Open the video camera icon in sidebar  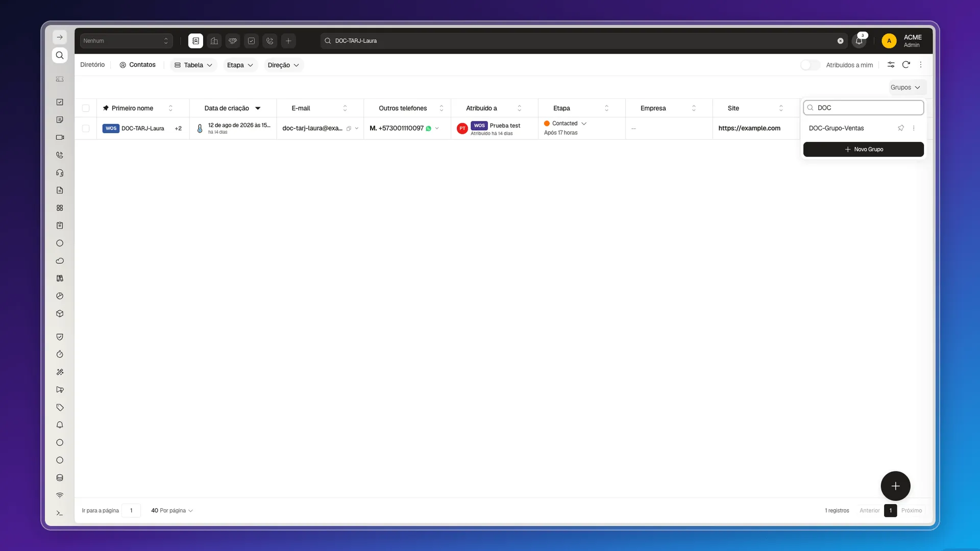(60, 137)
